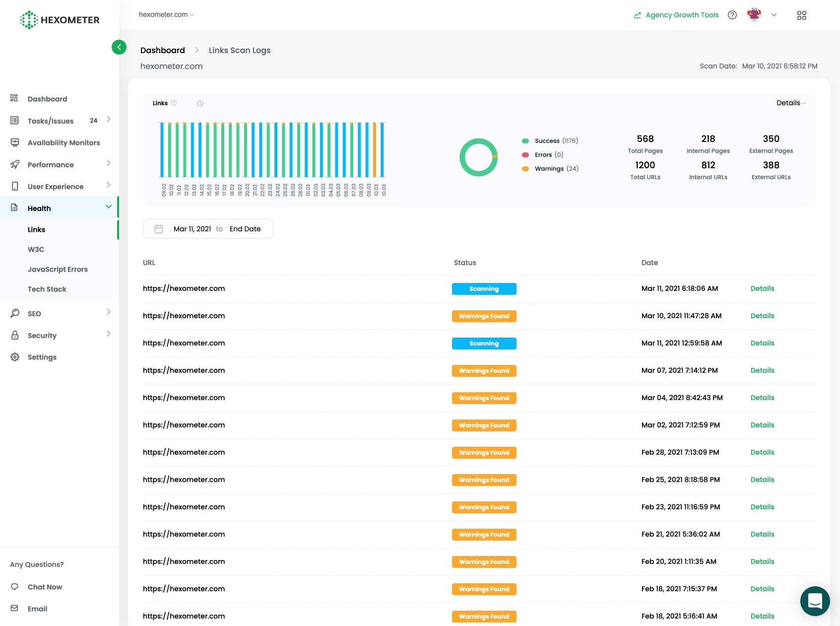Viewport: 840px width, 626px height.
Task: Click the 568 Total Pages value
Action: pos(646,139)
